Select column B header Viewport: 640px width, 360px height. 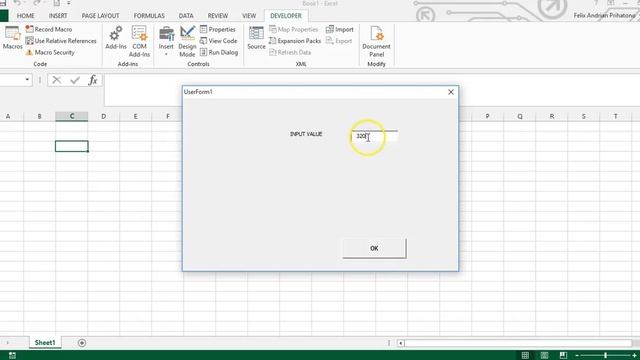40,116
